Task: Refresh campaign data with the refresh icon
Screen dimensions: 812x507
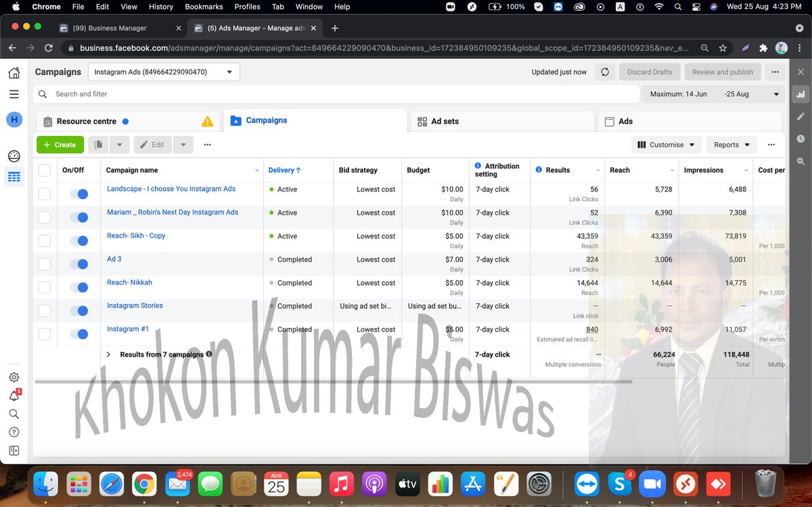Action: (x=605, y=72)
